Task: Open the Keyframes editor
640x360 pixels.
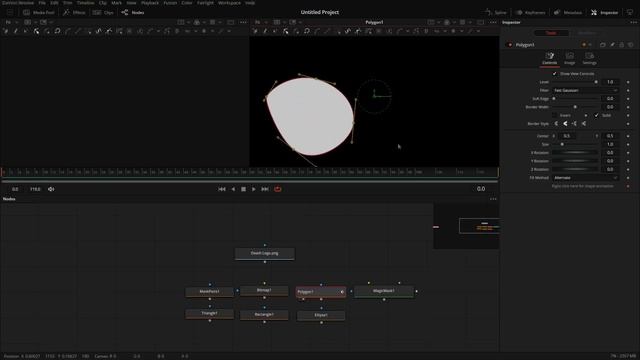Action: coord(530,13)
